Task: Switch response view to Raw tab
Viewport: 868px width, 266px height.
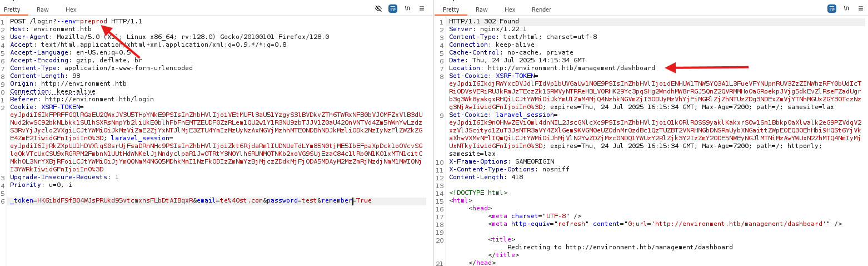Action: pos(481,9)
